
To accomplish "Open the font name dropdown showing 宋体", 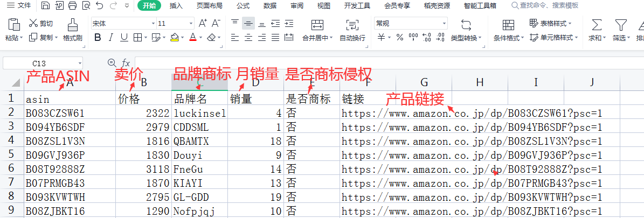I will click(x=122, y=24).
